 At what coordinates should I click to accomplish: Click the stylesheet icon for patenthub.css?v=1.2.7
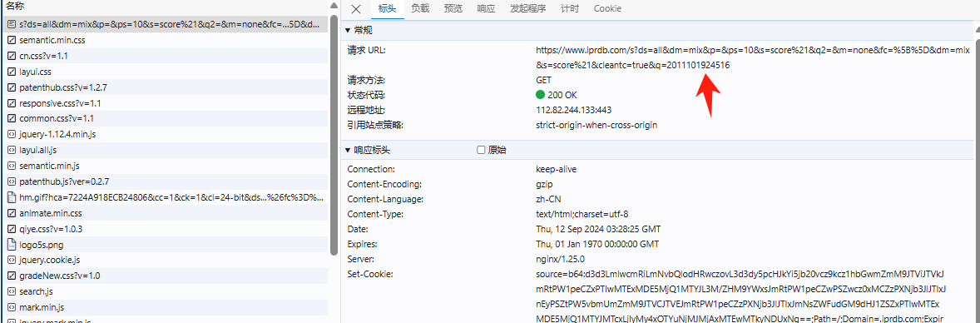coord(12,87)
